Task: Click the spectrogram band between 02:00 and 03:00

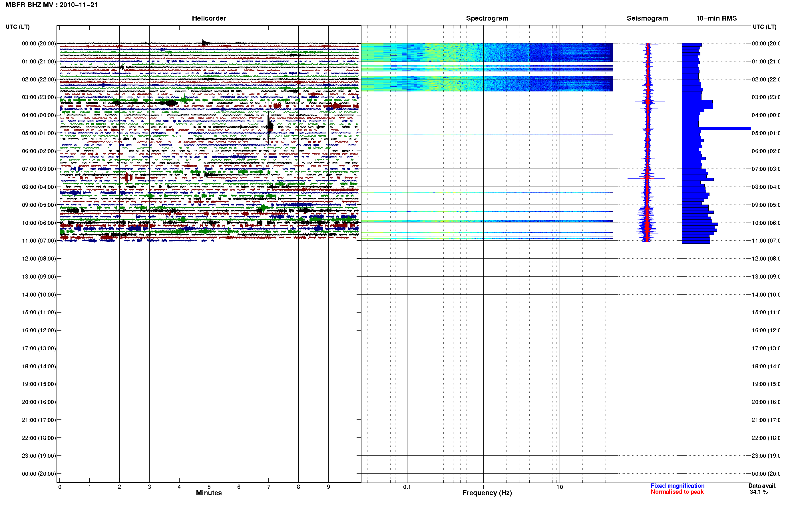Action: [x=487, y=84]
